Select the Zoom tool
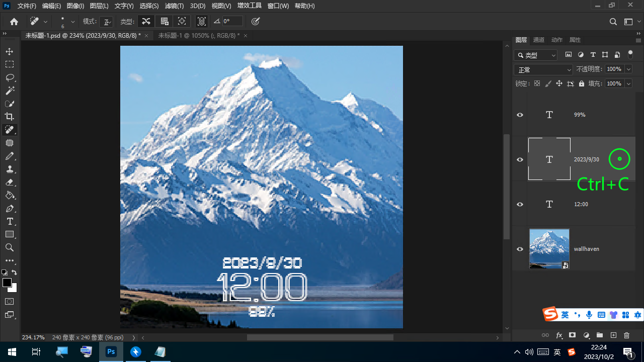This screenshot has height=362, width=644. click(10, 247)
